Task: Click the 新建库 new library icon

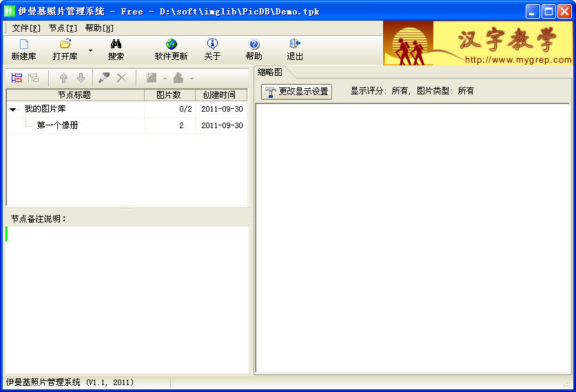Action: point(24,44)
